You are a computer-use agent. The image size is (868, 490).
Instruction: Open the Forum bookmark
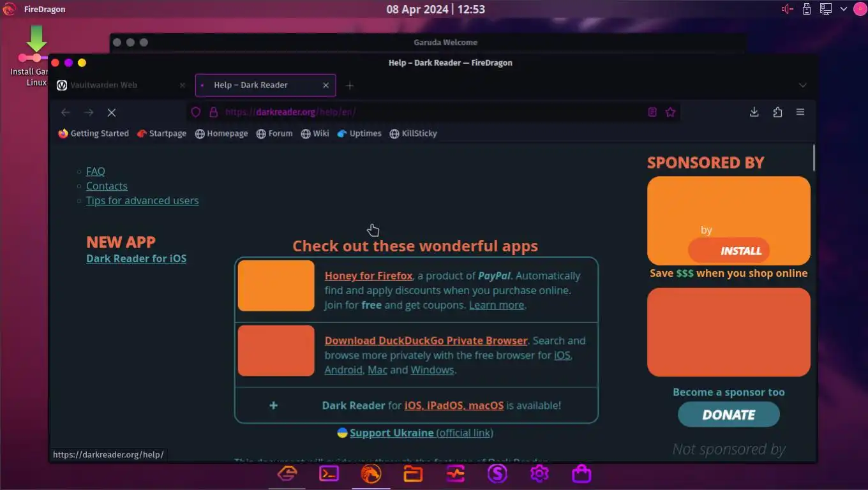274,133
